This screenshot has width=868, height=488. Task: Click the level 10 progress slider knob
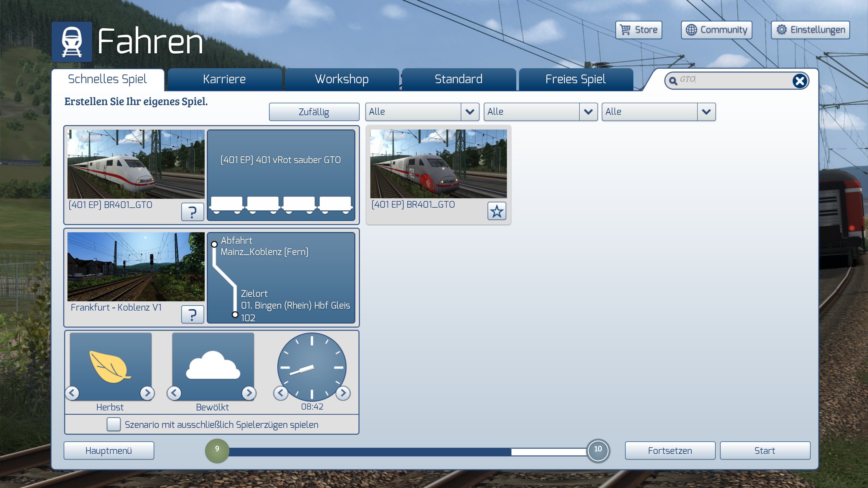pyautogui.click(x=598, y=450)
